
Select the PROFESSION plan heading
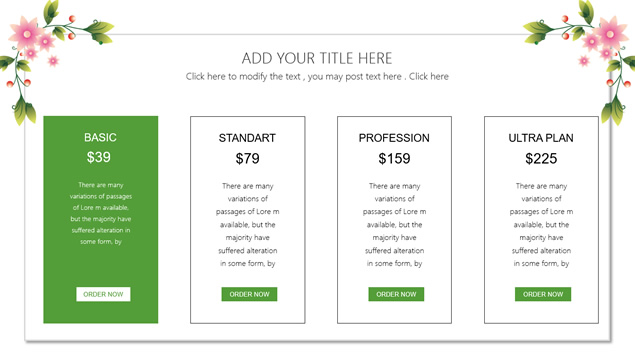click(x=394, y=138)
